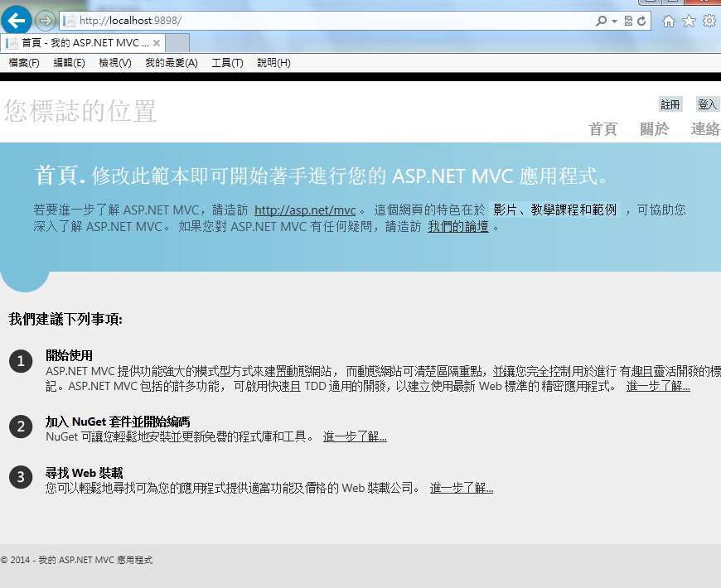The height and width of the screenshot is (588, 721).
Task: Open Favorites star icon
Action: (x=689, y=21)
